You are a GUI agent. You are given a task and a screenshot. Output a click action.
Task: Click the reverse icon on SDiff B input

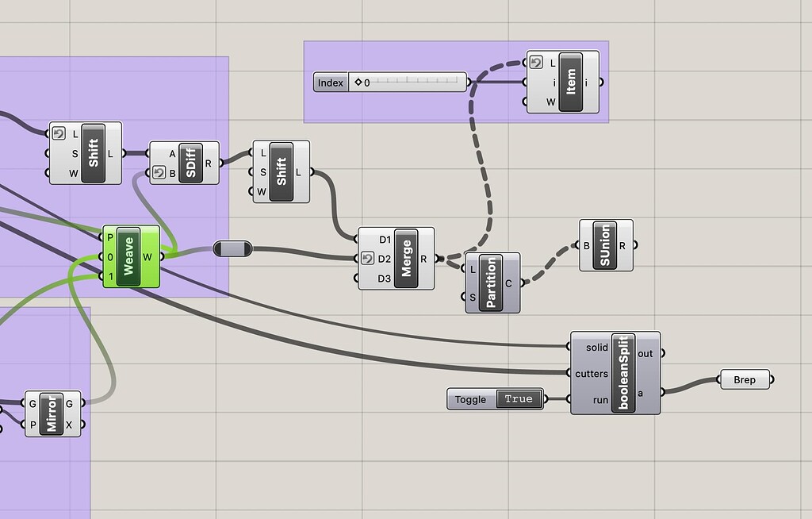pyautogui.click(x=159, y=173)
